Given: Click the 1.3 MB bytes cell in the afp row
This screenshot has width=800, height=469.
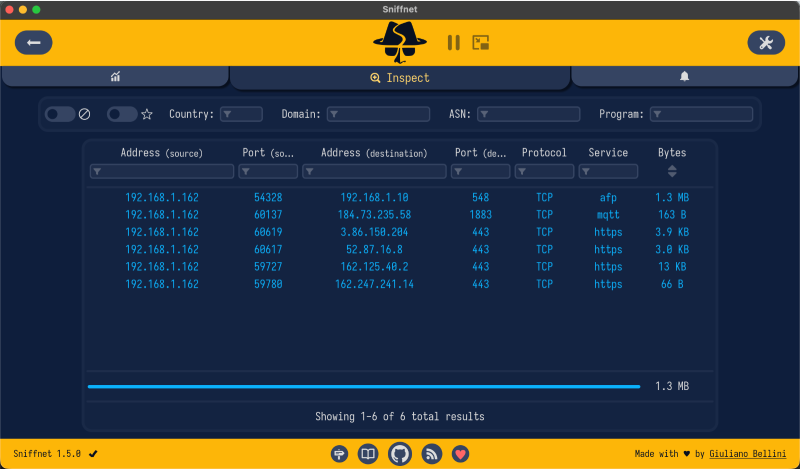Looking at the screenshot, I should (672, 198).
